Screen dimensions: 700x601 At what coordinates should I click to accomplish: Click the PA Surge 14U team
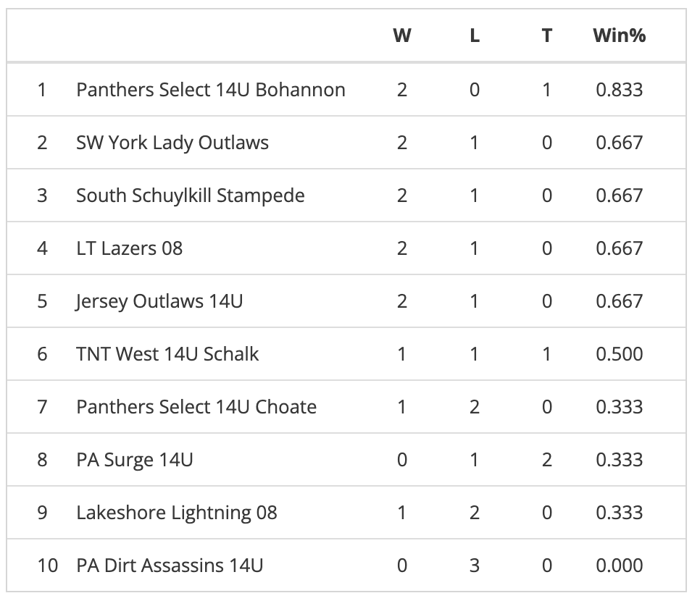[x=135, y=460]
